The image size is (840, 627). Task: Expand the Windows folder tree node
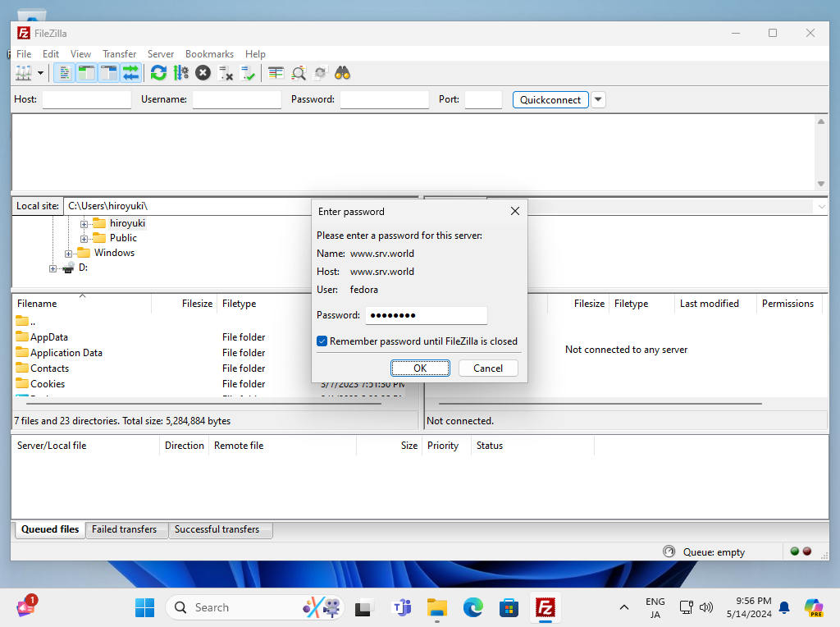69,254
